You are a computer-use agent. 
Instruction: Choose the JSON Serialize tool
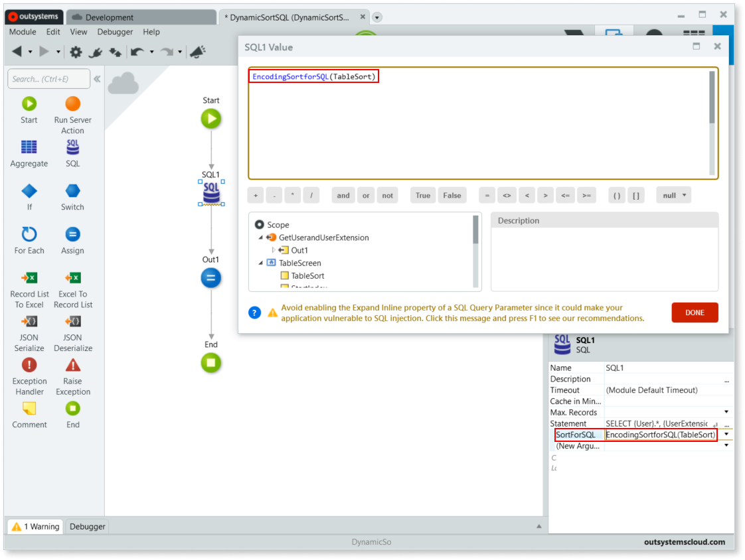(x=29, y=322)
